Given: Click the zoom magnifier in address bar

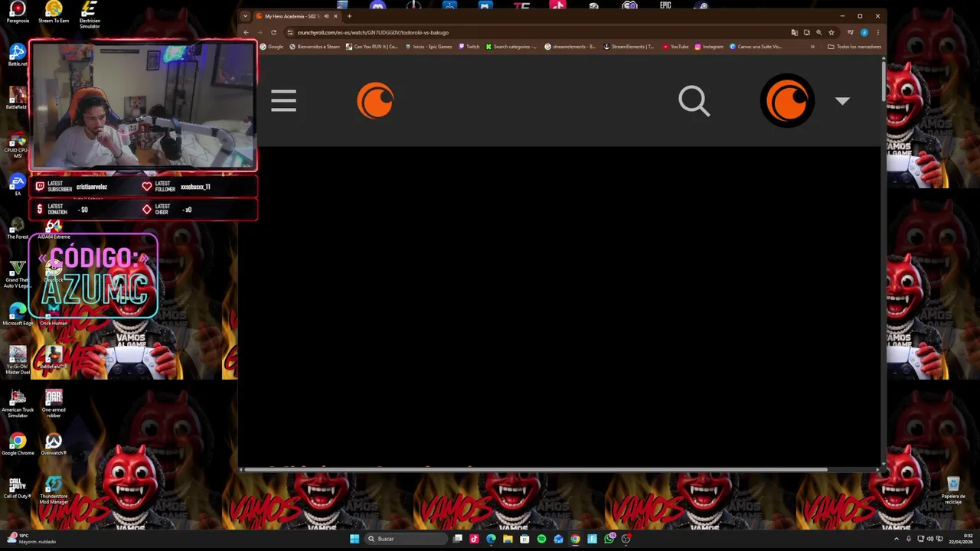Looking at the screenshot, I should pos(818,32).
